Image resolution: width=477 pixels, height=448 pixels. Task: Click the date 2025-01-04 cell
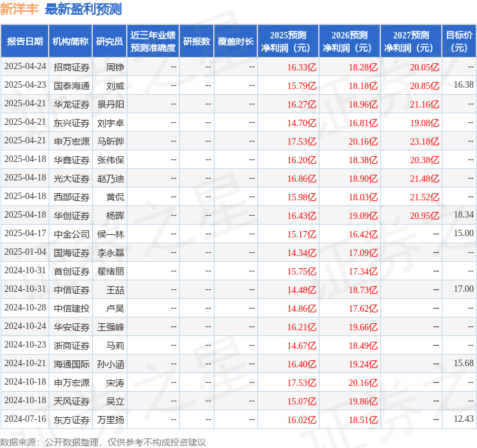coord(25,252)
